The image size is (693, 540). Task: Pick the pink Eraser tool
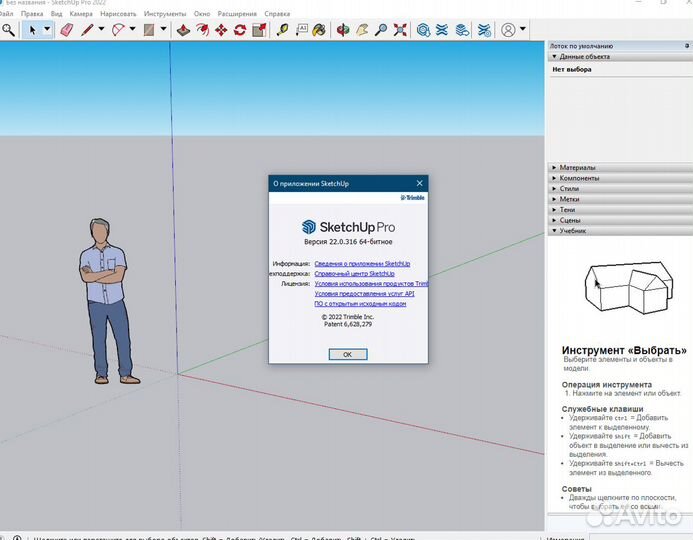[67, 30]
